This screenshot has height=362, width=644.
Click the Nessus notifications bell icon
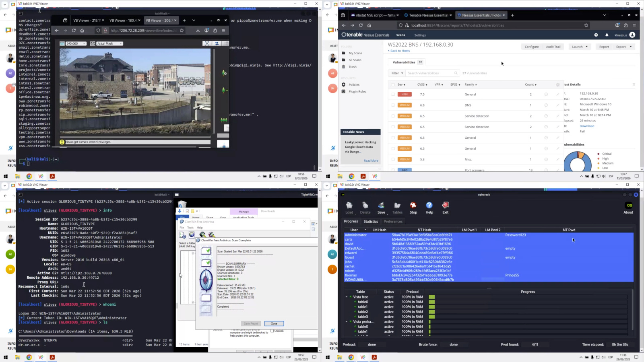pos(607,35)
